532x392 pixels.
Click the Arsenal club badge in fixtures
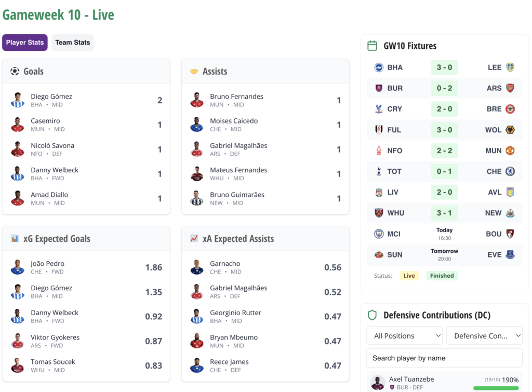[510, 88]
